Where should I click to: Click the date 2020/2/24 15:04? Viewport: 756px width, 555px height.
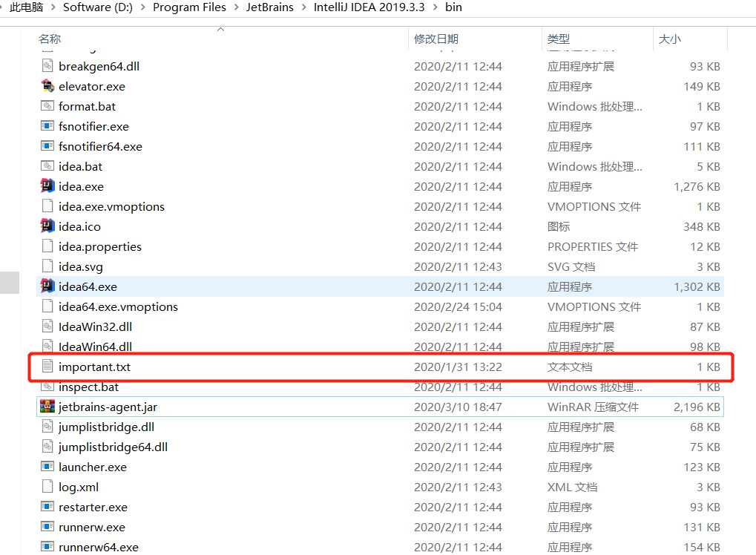[458, 306]
